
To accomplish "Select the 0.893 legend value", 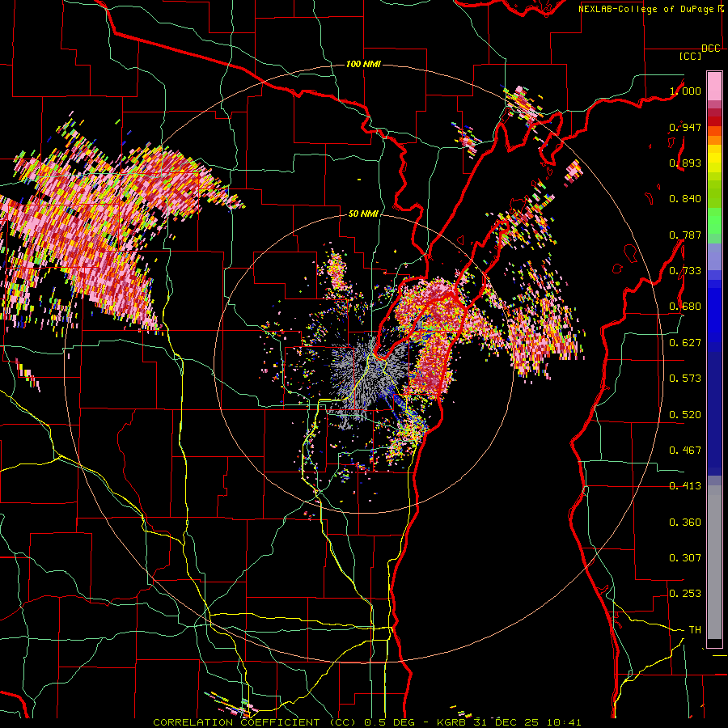I will pyautogui.click(x=685, y=163).
